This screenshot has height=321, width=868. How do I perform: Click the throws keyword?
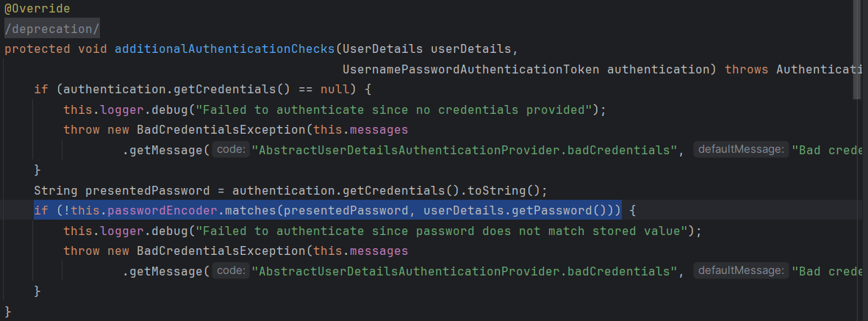pos(747,70)
